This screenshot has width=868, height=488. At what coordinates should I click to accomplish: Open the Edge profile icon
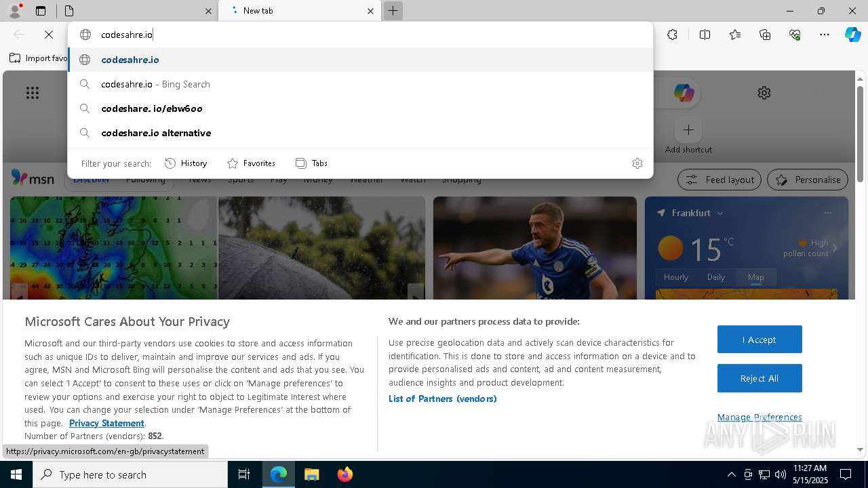(14, 10)
